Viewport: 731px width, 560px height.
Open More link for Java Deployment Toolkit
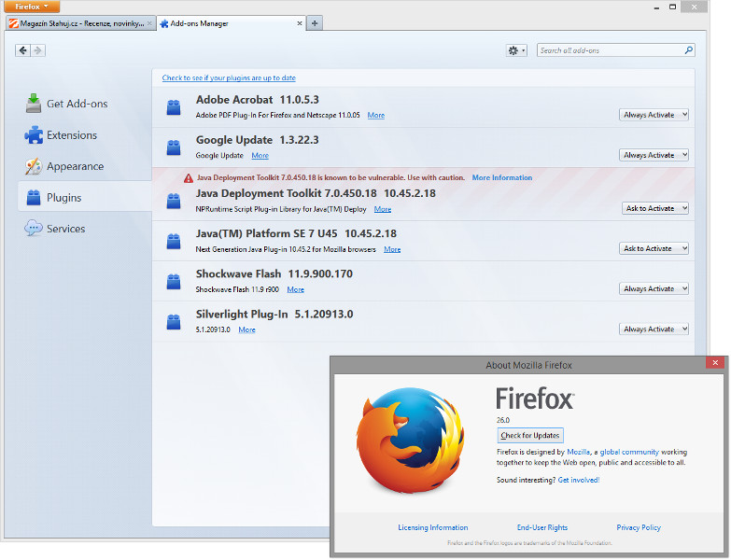coord(383,209)
